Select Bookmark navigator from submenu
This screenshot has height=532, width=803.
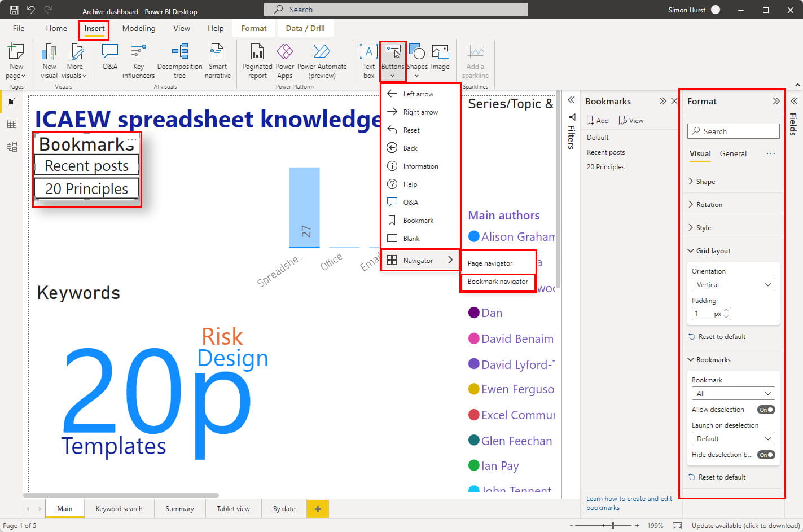[498, 282]
